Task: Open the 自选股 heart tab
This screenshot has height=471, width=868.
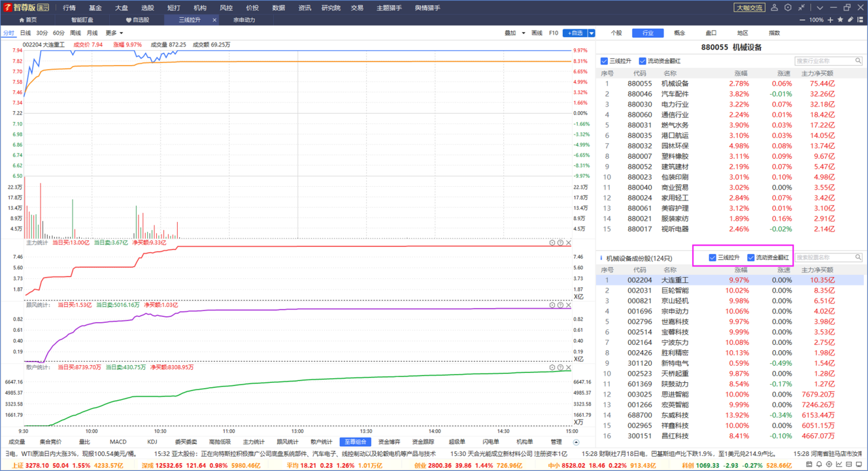Action: (x=137, y=20)
